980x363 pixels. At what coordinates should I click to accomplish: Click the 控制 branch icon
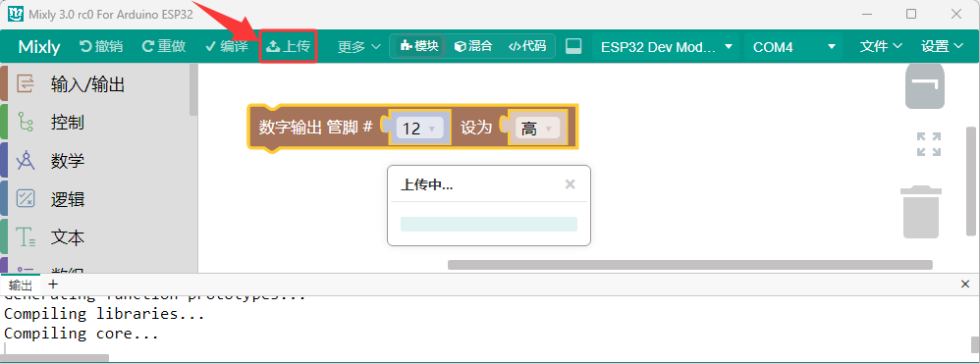click(26, 123)
